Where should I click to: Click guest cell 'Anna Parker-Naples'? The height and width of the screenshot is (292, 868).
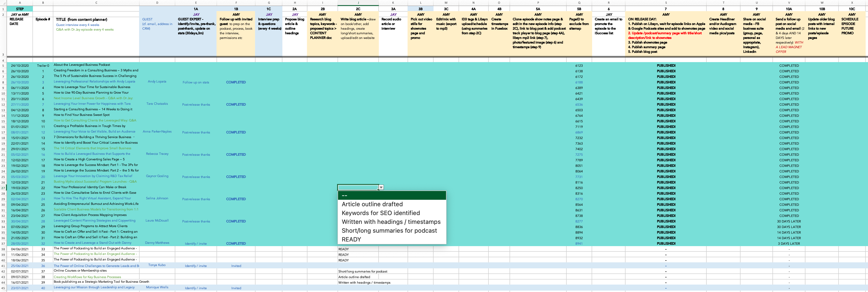point(157,132)
